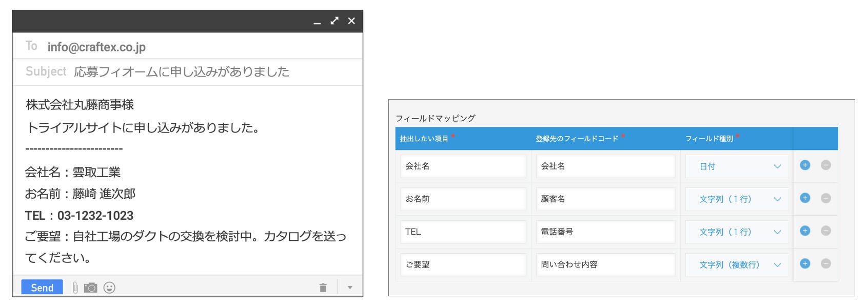Viewport: 868px width, 304px height.
Task: Discard draft with the trash icon
Action: 323,288
